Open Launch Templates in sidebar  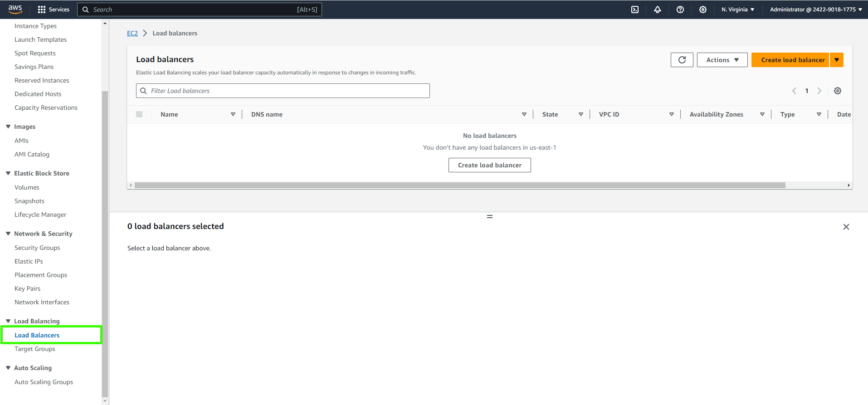[x=40, y=39]
